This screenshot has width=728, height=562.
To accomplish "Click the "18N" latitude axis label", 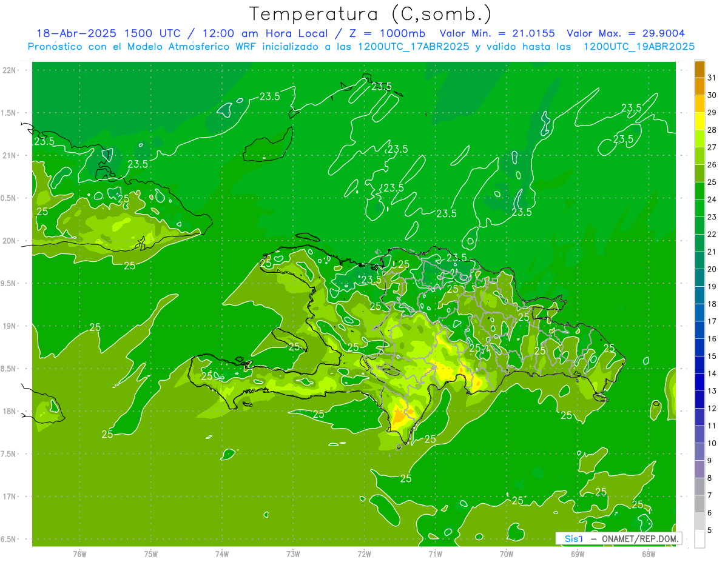I will pos(8,411).
